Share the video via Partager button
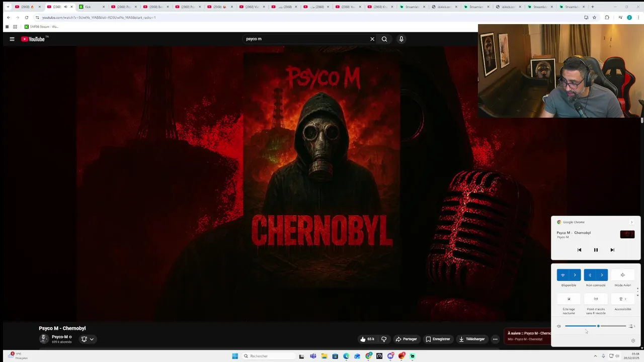Image resolution: width=644 pixels, height=362 pixels. [x=406, y=339]
